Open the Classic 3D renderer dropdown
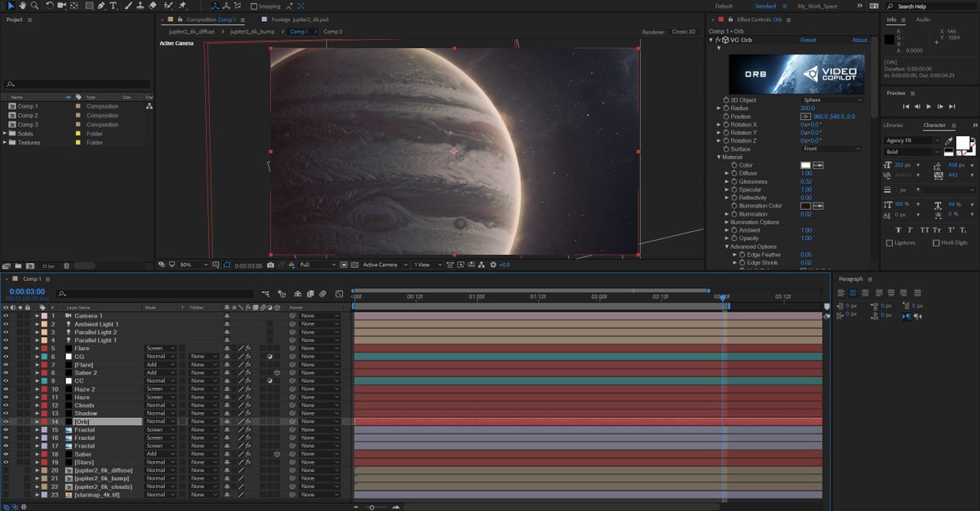Screen dimensions: 980x511 click(685, 31)
